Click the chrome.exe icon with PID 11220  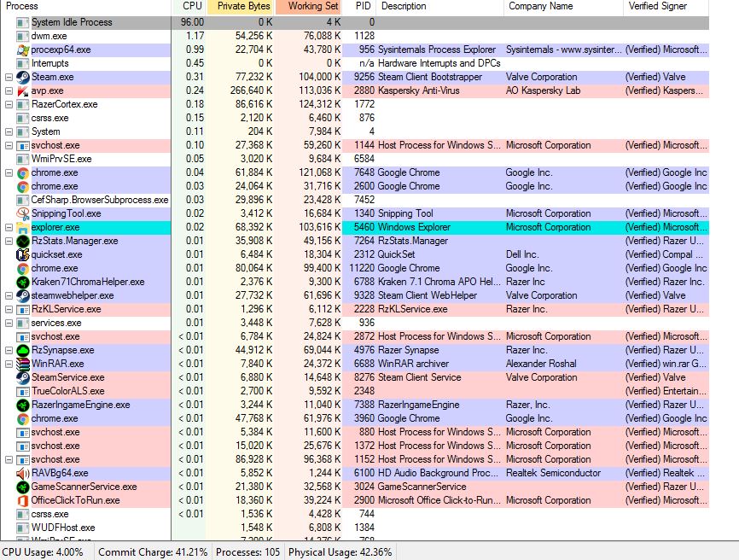coord(23,268)
